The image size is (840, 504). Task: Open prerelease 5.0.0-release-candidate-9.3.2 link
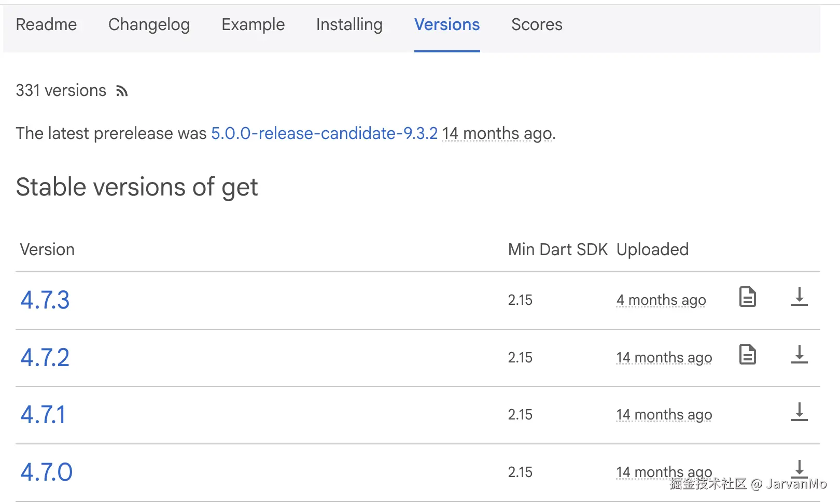(324, 133)
